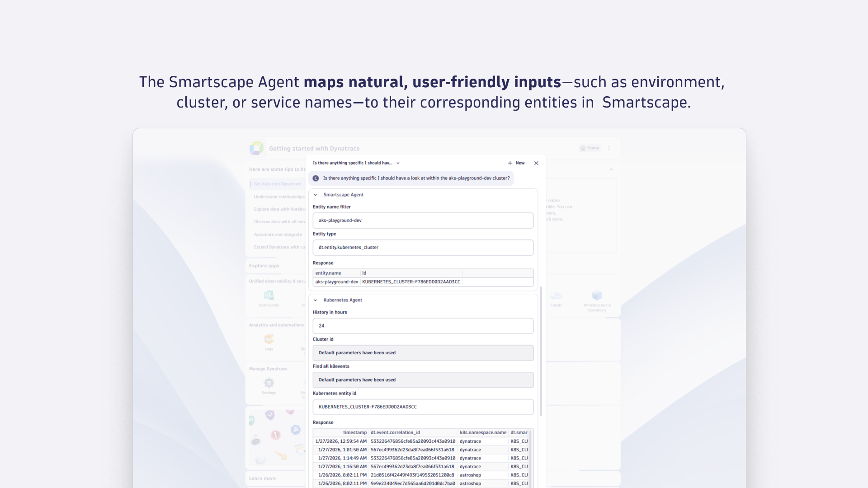This screenshot has height=488, width=868.
Task: Click the Home icon in the header
Action: (x=589, y=148)
